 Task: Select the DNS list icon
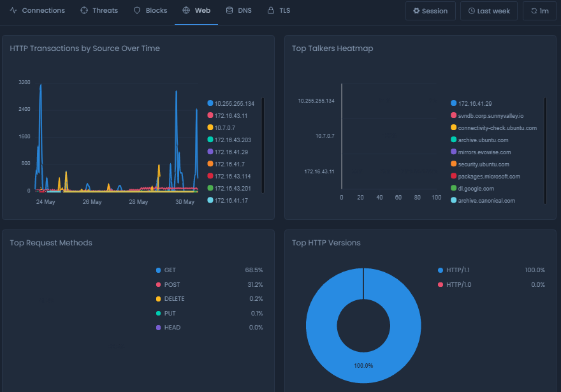[229, 10]
